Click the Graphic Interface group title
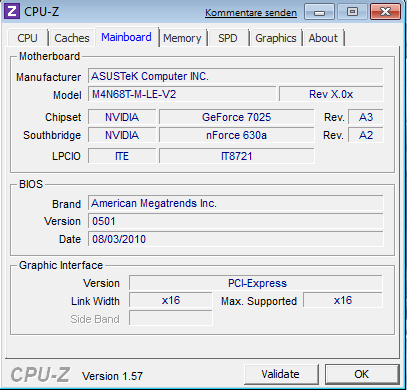 pyautogui.click(x=61, y=265)
